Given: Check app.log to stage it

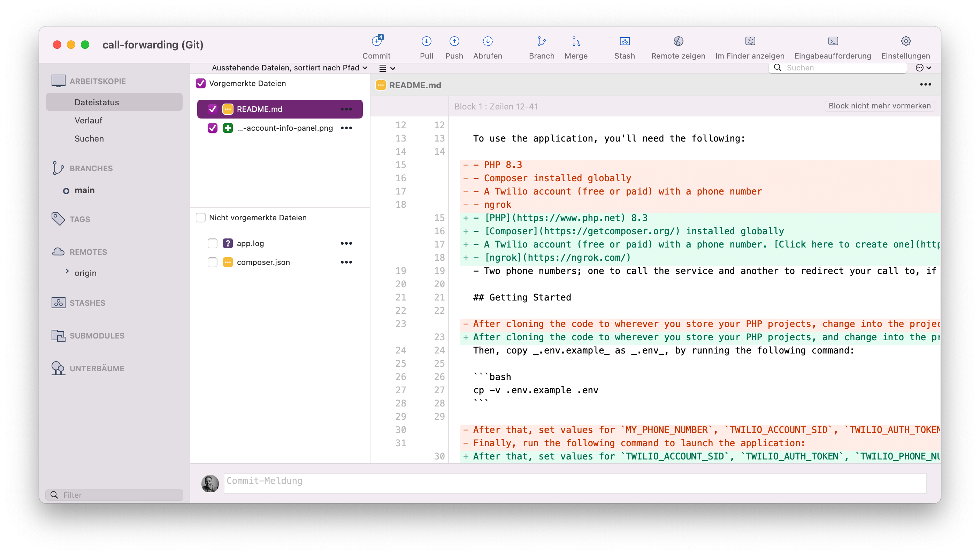Looking at the screenshot, I should [212, 243].
